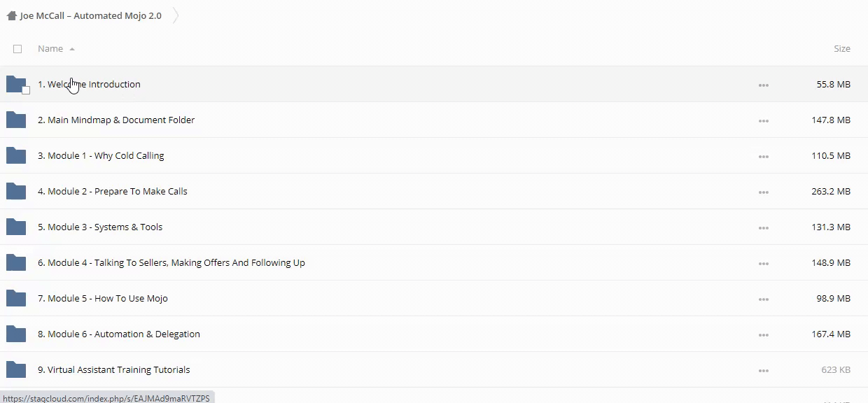Screen dimensions: 868x403
Task: Tick the checkbox on Welcome Introduction folder
Action: pos(26,90)
